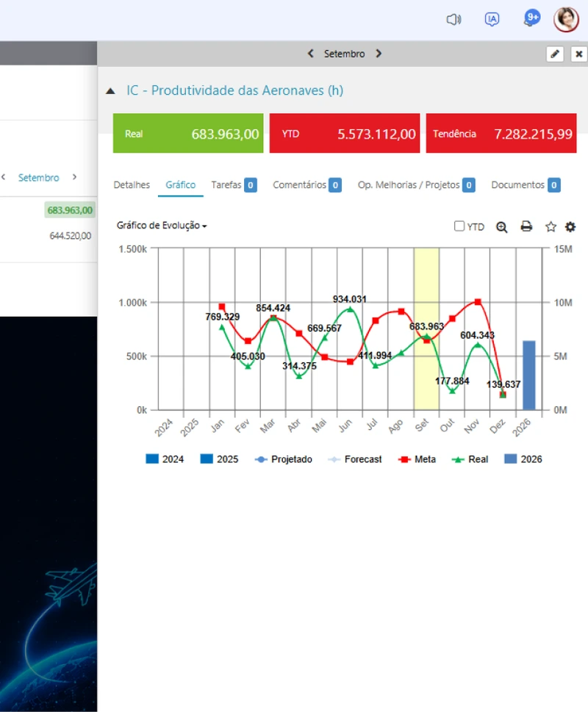Toggle the 2024 legend series

(165, 459)
